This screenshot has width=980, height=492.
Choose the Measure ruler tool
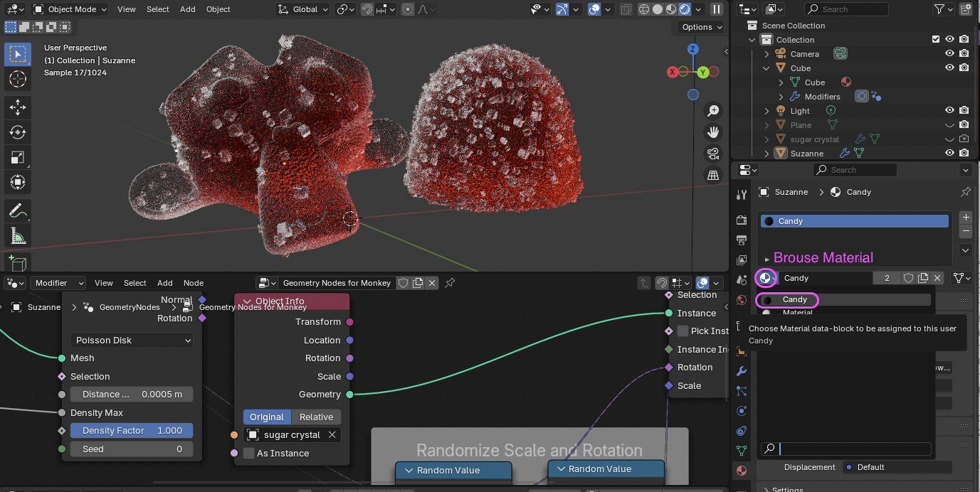[x=18, y=235]
